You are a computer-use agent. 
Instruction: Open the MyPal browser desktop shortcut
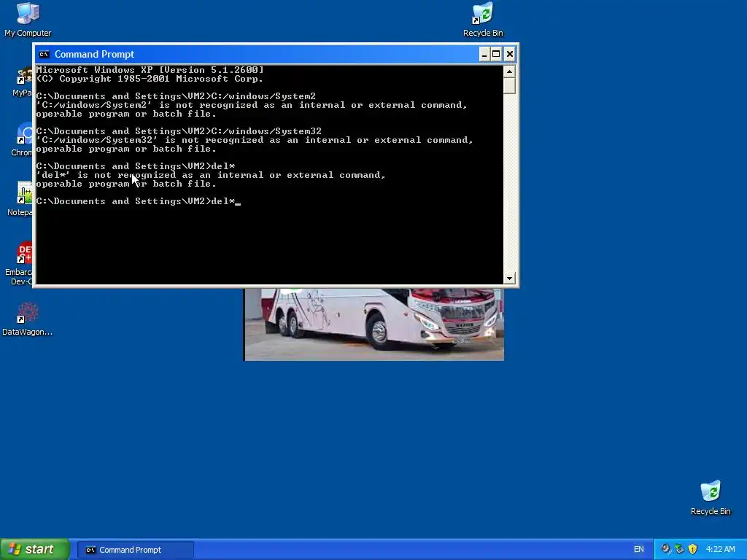point(23,80)
